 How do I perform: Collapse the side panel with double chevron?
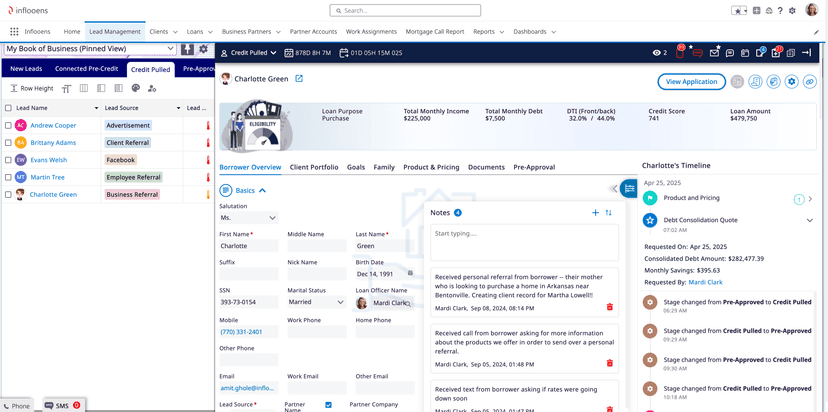click(614, 188)
